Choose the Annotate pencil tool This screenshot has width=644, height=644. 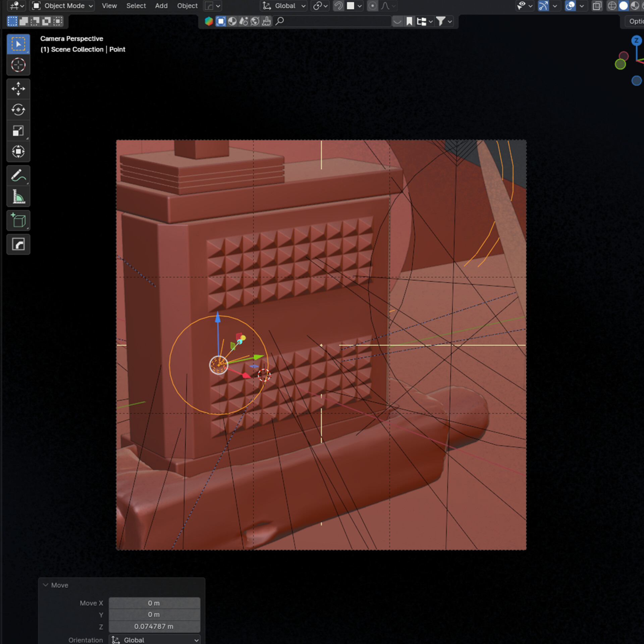(18, 175)
